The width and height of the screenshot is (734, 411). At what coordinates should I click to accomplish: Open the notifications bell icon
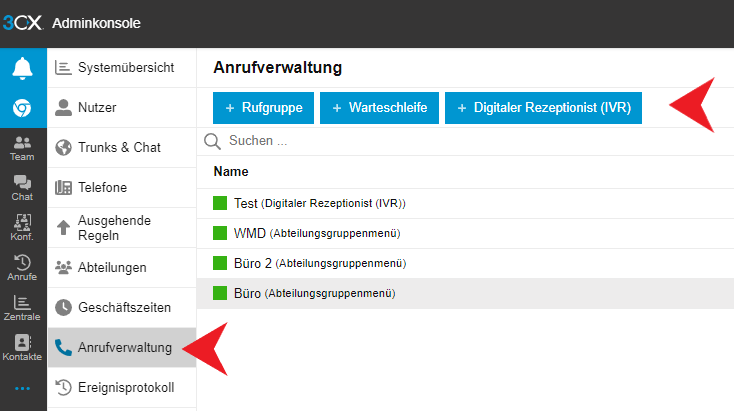(x=22, y=68)
